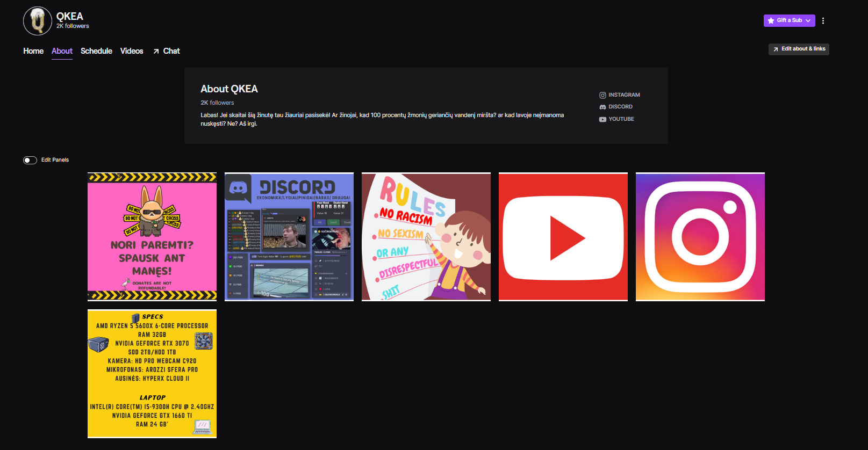Click the QKEA channel name in header
This screenshot has width=868, height=450.
point(70,16)
